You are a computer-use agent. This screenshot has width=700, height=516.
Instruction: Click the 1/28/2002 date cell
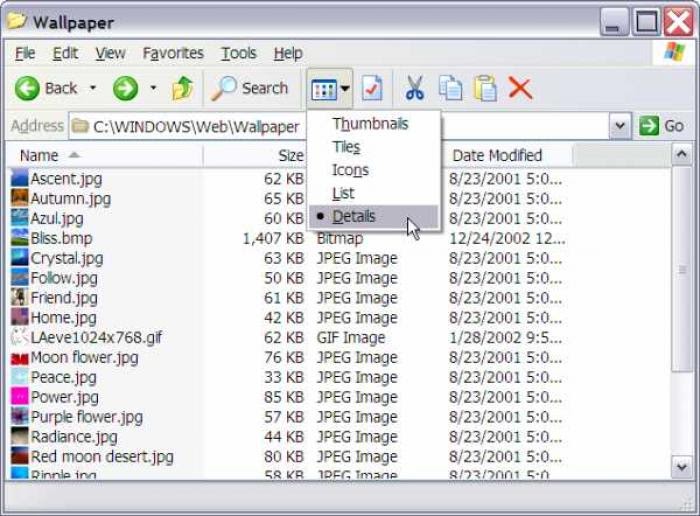coord(505,337)
